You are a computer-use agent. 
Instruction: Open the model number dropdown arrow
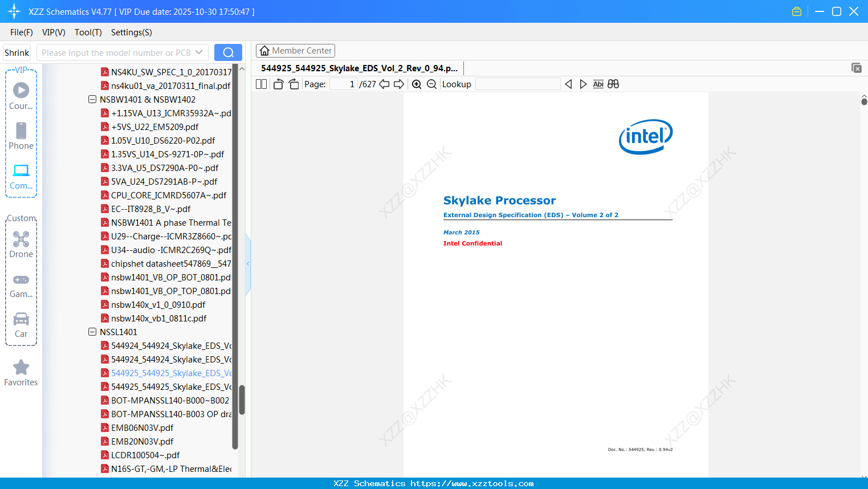(199, 52)
